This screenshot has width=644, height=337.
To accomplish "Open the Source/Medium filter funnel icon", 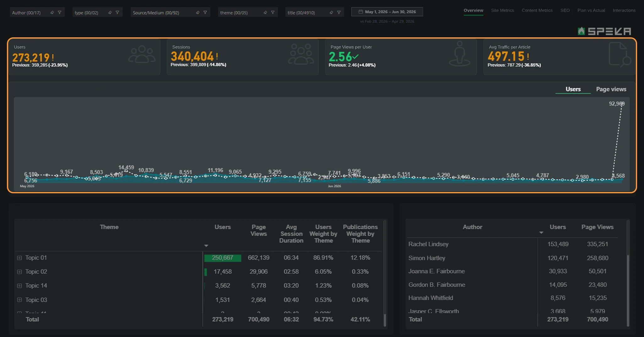I will (205, 13).
